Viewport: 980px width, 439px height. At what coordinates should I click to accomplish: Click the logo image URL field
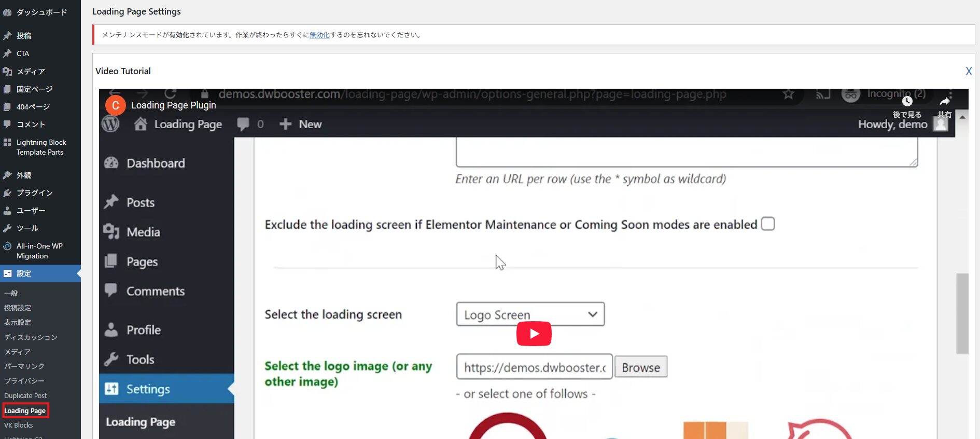[x=534, y=367]
